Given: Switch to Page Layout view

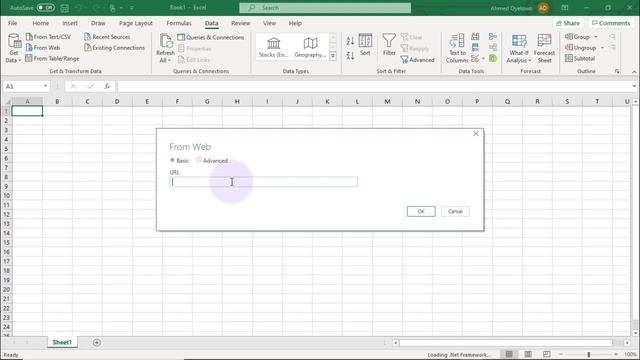Looking at the screenshot, I should click(528, 354).
